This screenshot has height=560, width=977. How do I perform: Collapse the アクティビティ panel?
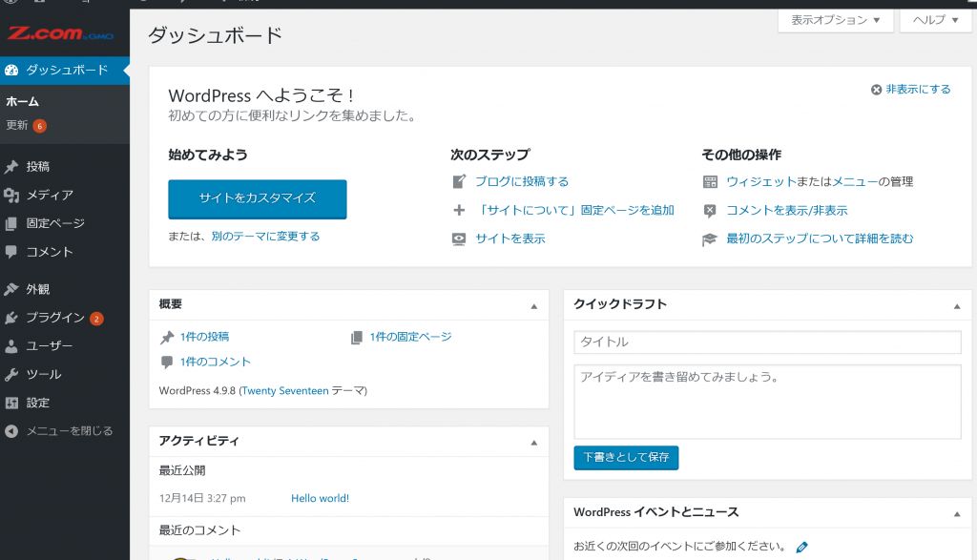pos(534,443)
